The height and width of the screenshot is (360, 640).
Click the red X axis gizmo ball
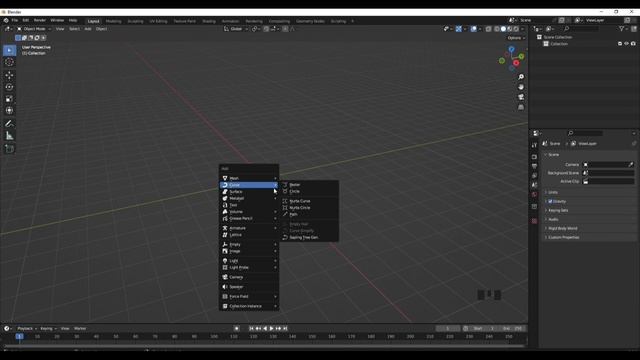[516, 63]
